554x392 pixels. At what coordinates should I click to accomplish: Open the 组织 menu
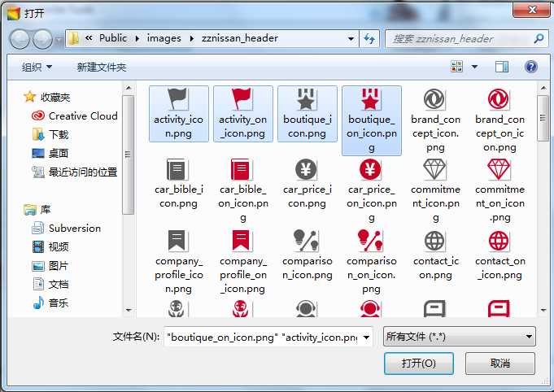pos(37,68)
